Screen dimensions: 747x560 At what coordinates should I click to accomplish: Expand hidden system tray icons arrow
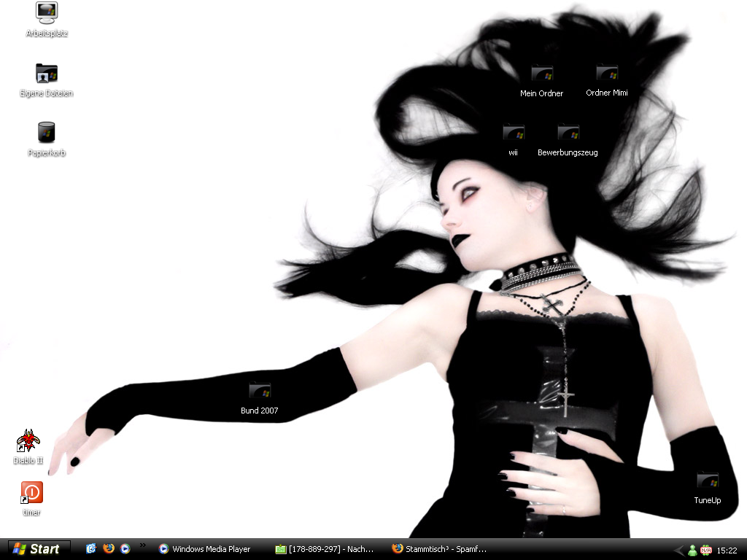(x=678, y=551)
